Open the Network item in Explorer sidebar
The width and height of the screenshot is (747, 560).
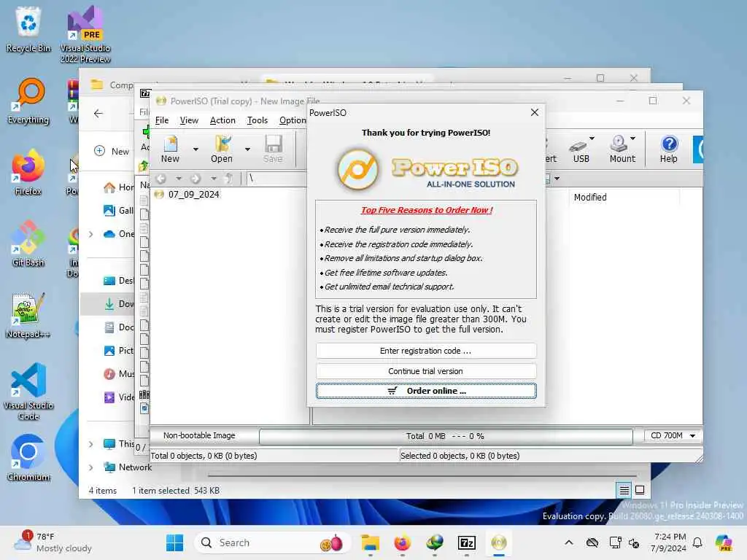[x=135, y=467]
